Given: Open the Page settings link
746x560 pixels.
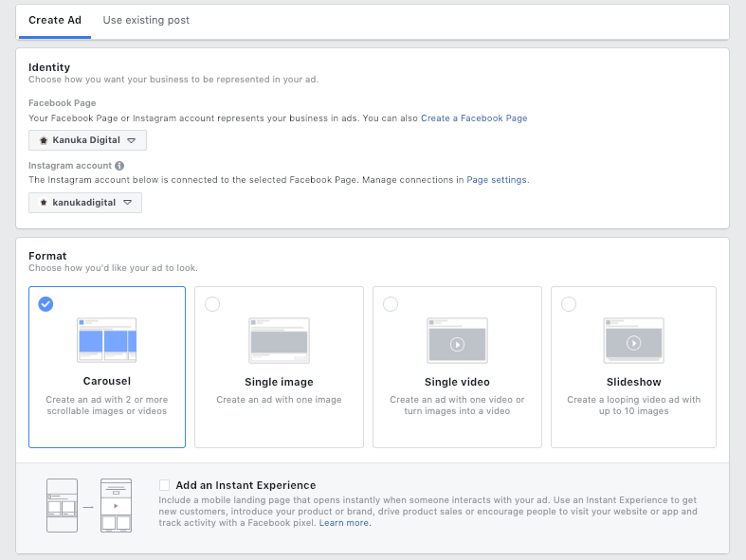Looking at the screenshot, I should click(x=496, y=180).
